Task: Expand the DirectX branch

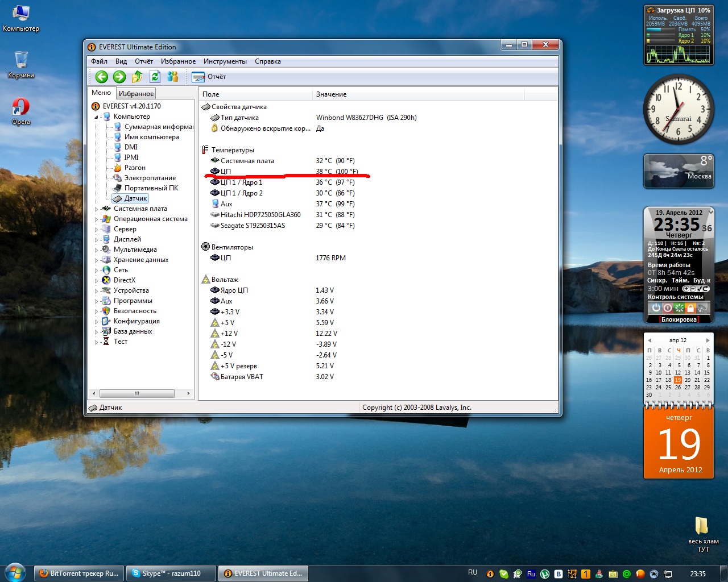Action: tap(96, 281)
